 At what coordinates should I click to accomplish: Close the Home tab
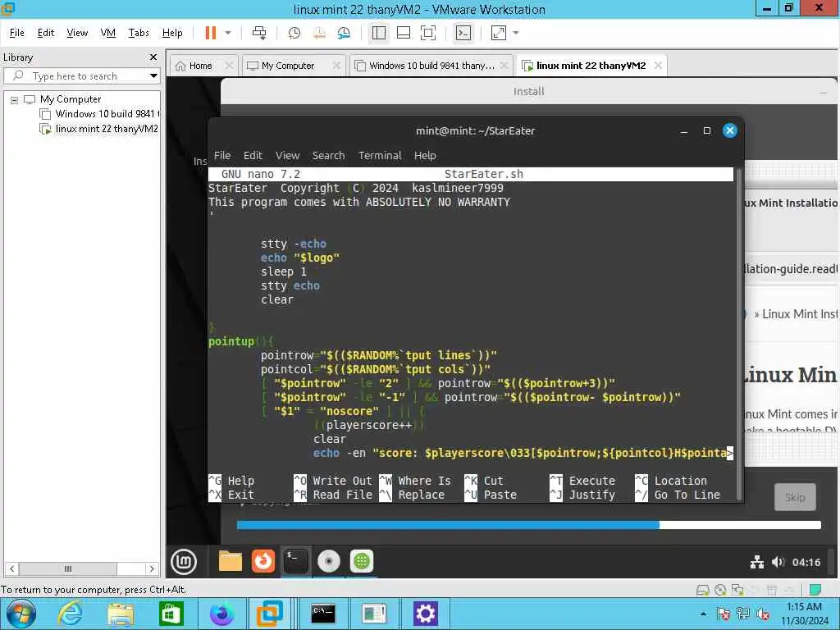tap(229, 65)
